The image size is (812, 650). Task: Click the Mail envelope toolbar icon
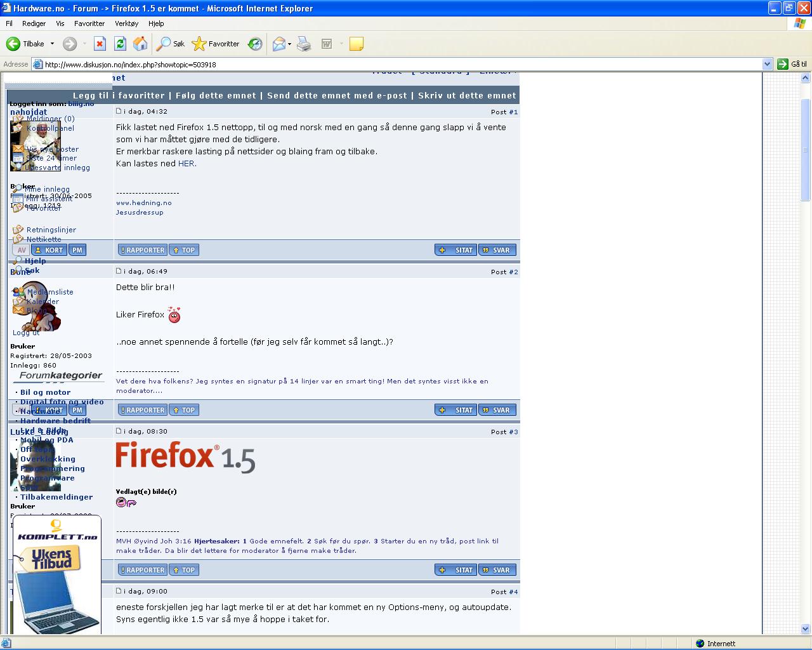tap(278, 44)
